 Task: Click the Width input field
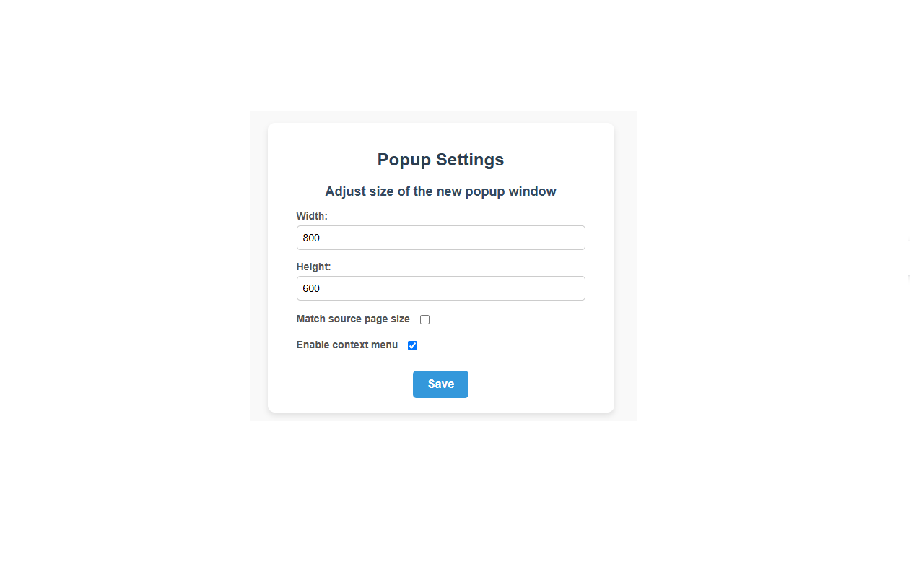click(x=440, y=238)
